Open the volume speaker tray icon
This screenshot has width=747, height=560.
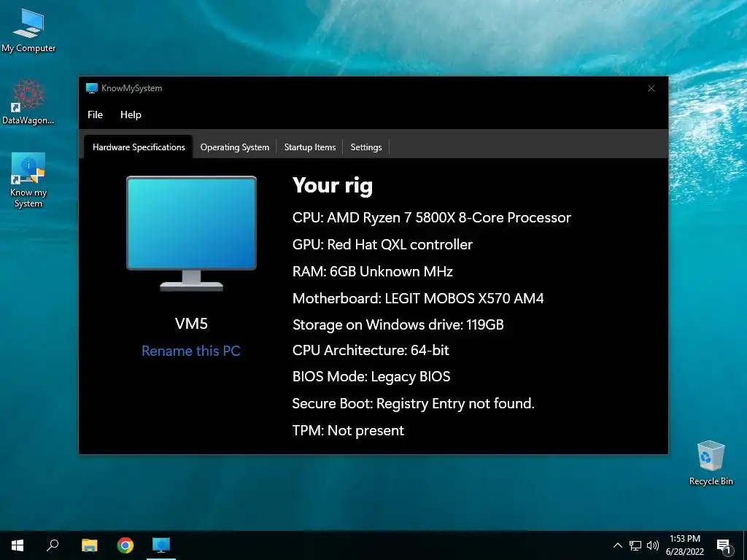click(x=653, y=545)
